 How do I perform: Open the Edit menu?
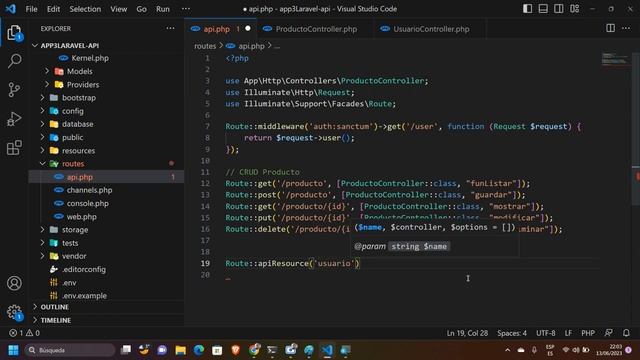[53, 9]
